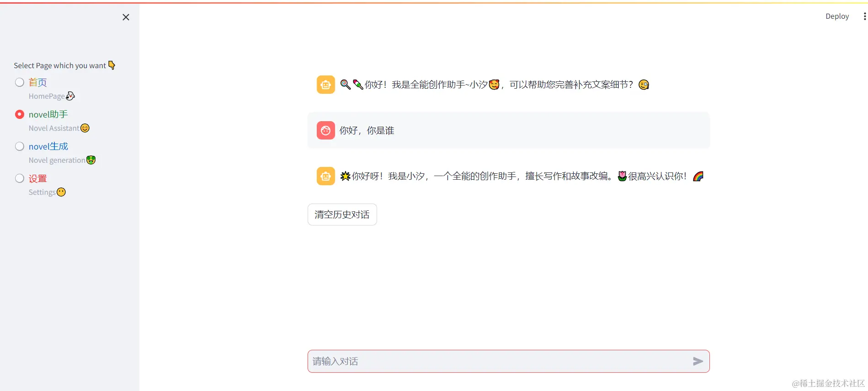Screen dimensions: 868x391
Task: Click the user avatar beside 你好，你是谁
Action: point(326,130)
